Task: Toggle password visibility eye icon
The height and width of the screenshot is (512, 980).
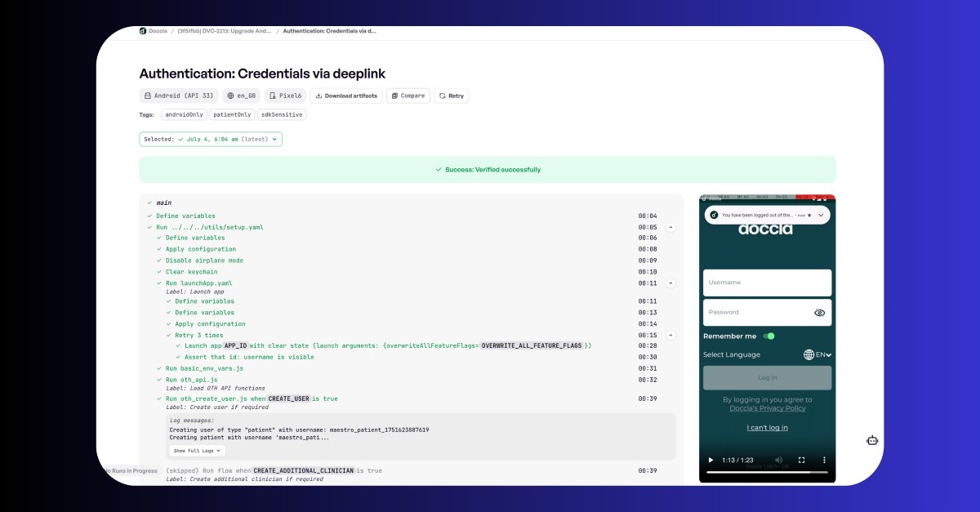Action: pyautogui.click(x=819, y=313)
